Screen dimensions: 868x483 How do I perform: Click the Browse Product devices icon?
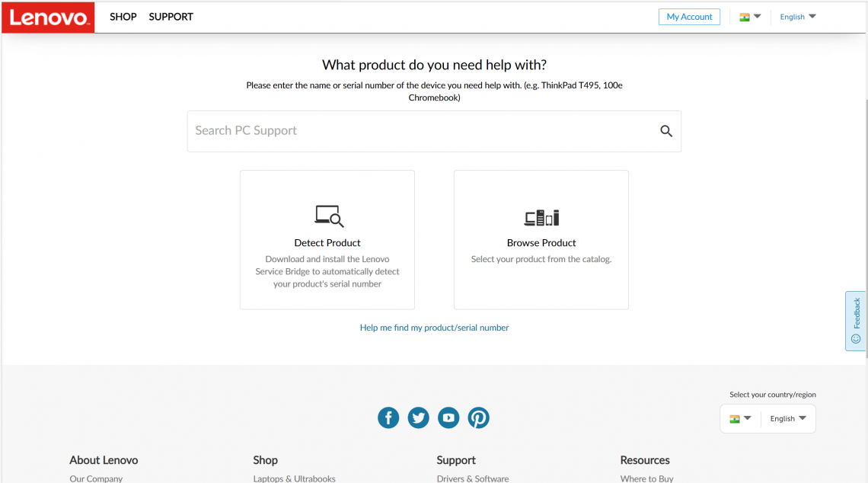[541, 218]
